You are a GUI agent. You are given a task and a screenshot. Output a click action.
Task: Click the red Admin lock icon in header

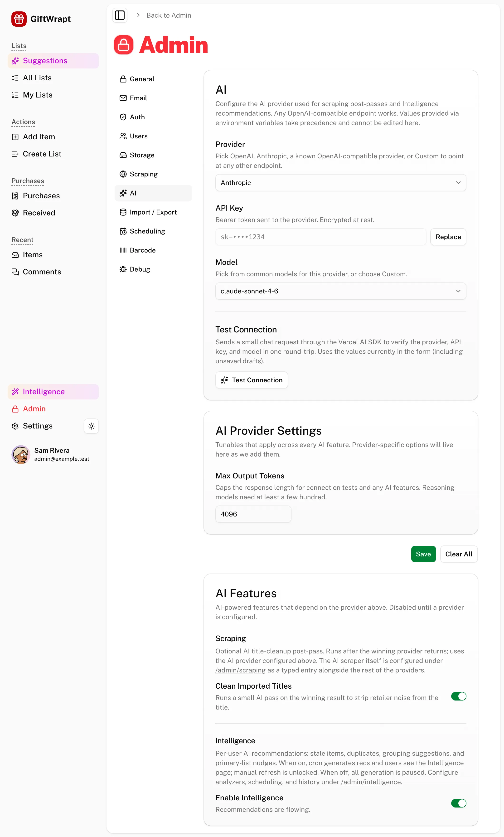point(124,45)
